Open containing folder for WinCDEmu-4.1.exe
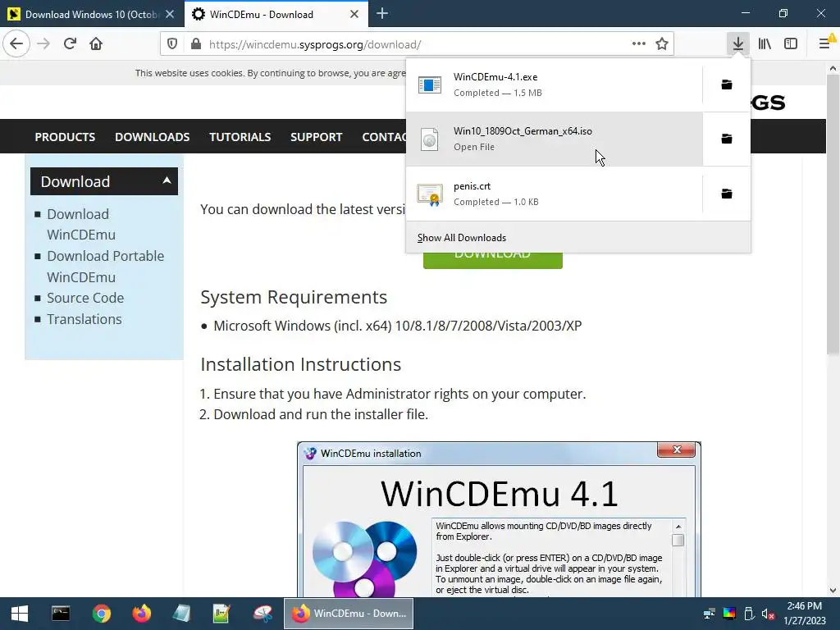The height and width of the screenshot is (630, 840). pos(727,84)
